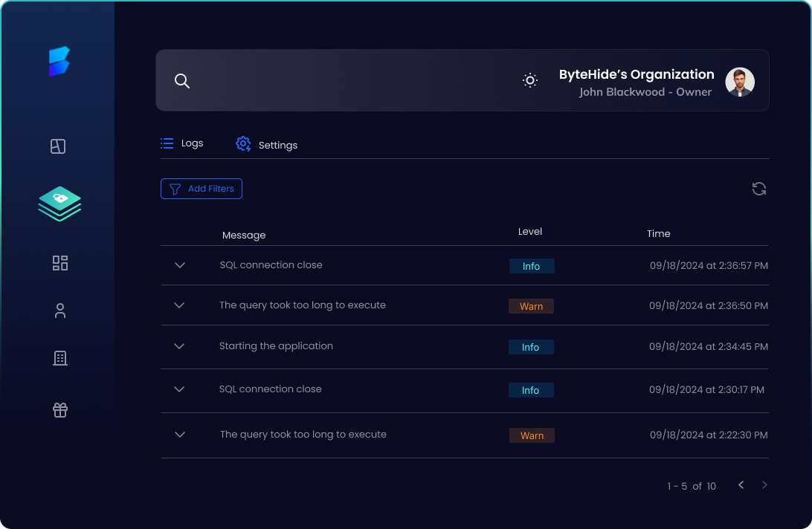Go to next page of logs
The image size is (812, 529).
pos(764,485)
